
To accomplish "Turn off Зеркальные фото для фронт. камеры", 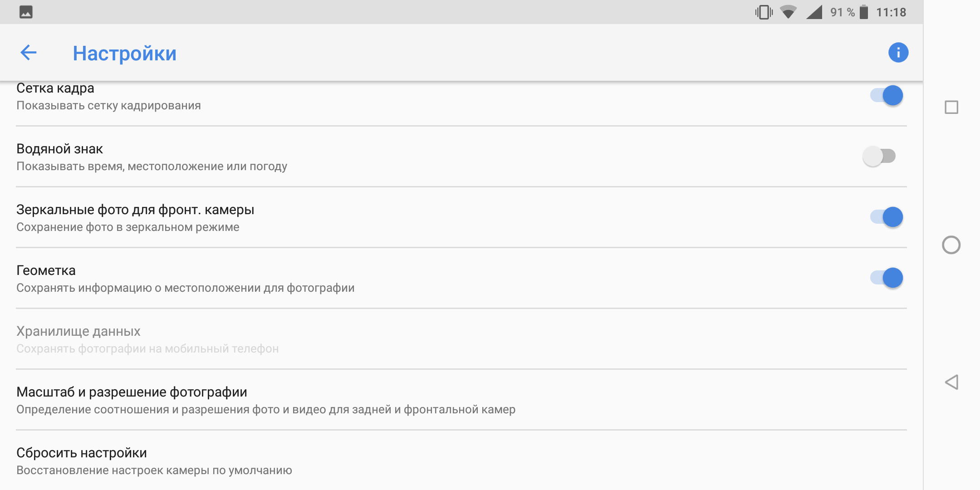I will point(887,217).
